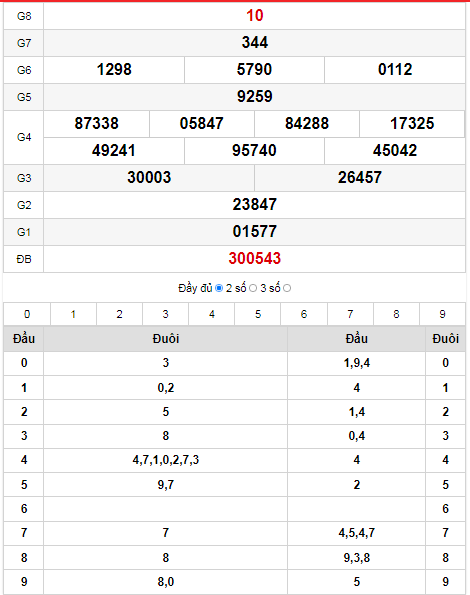Screen dimensions: 470x595
Task: Click the special prize number 300543
Action: tap(255, 258)
